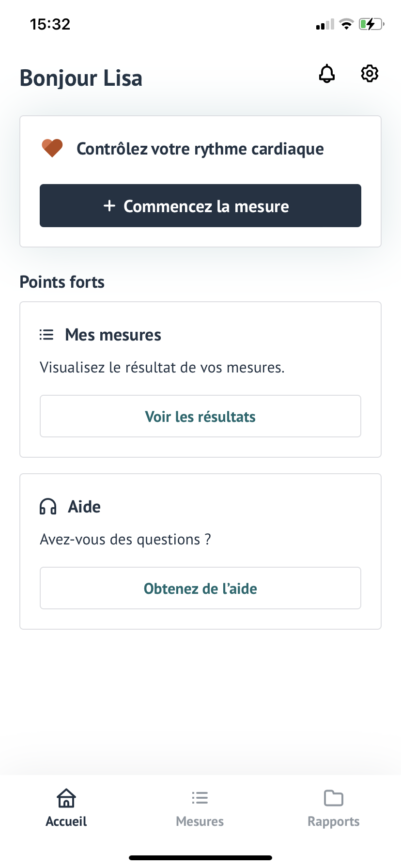The height and width of the screenshot is (868, 401).
Task: Switch to the Rapports tab label
Action: (333, 821)
